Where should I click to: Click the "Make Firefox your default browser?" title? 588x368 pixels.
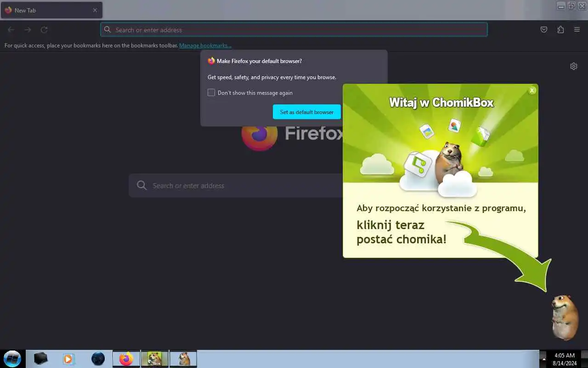coord(259,61)
